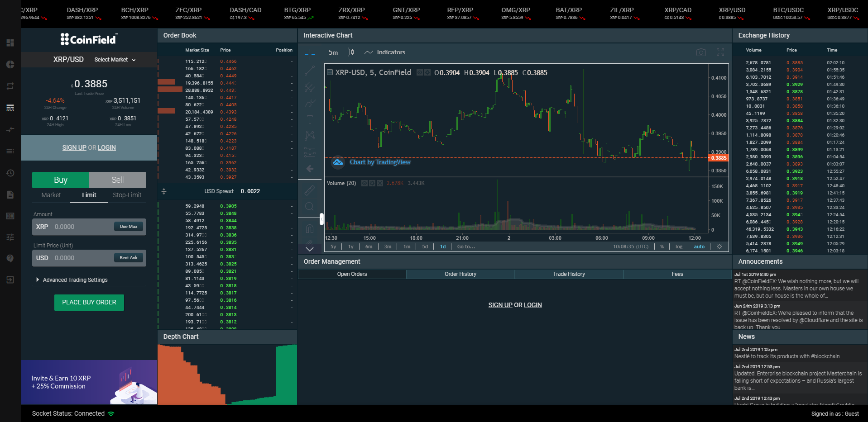Open the 5m interval dropdown
Screen dimensions: 868x422
(333, 52)
